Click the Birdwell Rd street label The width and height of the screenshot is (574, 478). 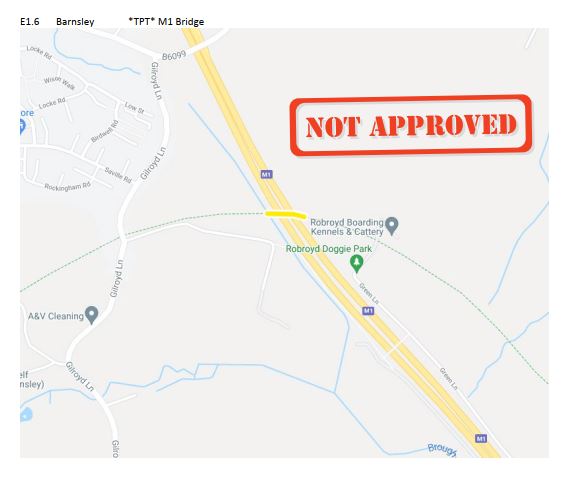tap(104, 131)
